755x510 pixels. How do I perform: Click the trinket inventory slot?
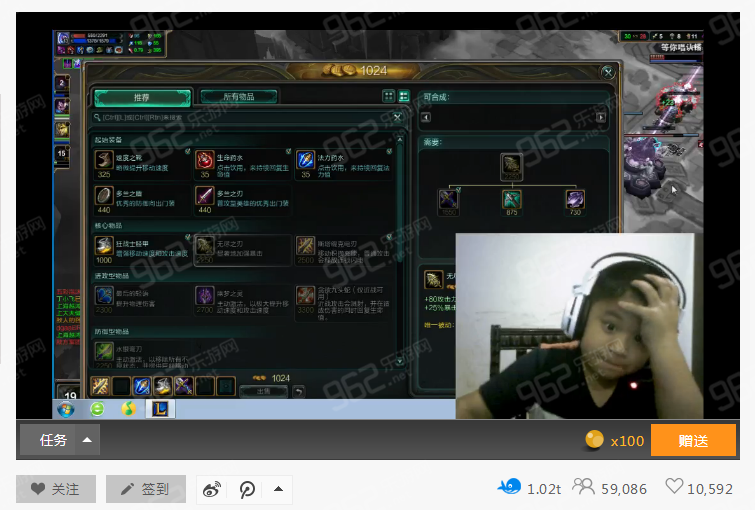[x=226, y=386]
